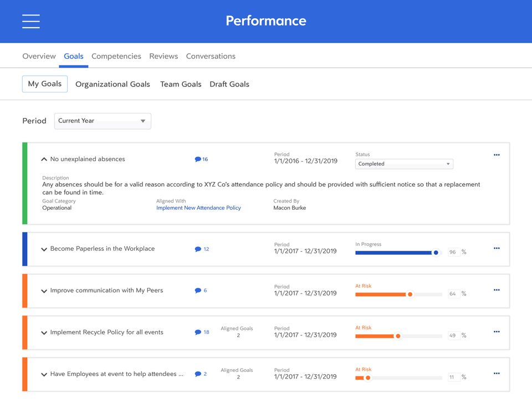The image size is (532, 403).
Task: Open the hamburger navigation menu
Action: [31, 21]
